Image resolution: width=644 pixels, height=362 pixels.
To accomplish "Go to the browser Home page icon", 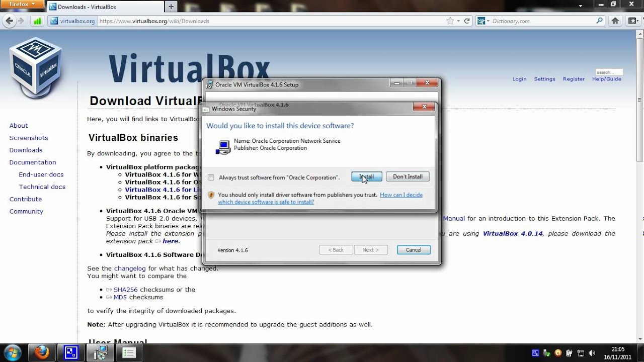I will point(615,21).
